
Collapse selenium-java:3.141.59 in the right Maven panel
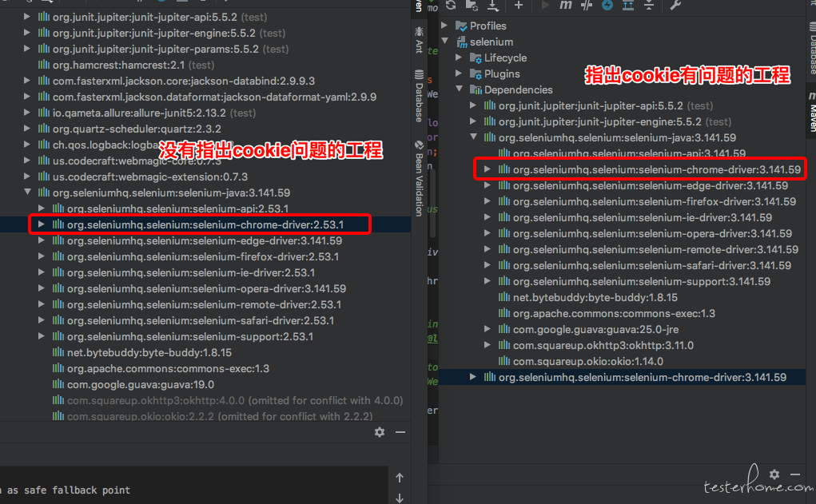tap(474, 137)
